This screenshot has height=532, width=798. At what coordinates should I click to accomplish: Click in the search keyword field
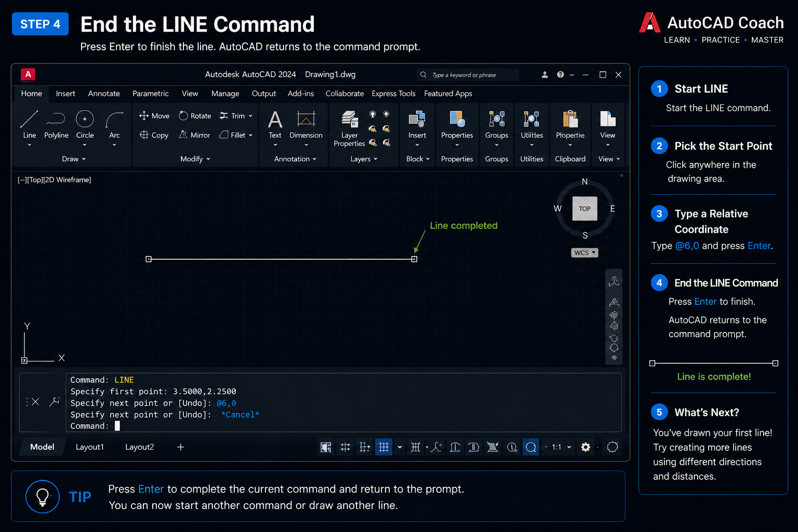point(468,75)
